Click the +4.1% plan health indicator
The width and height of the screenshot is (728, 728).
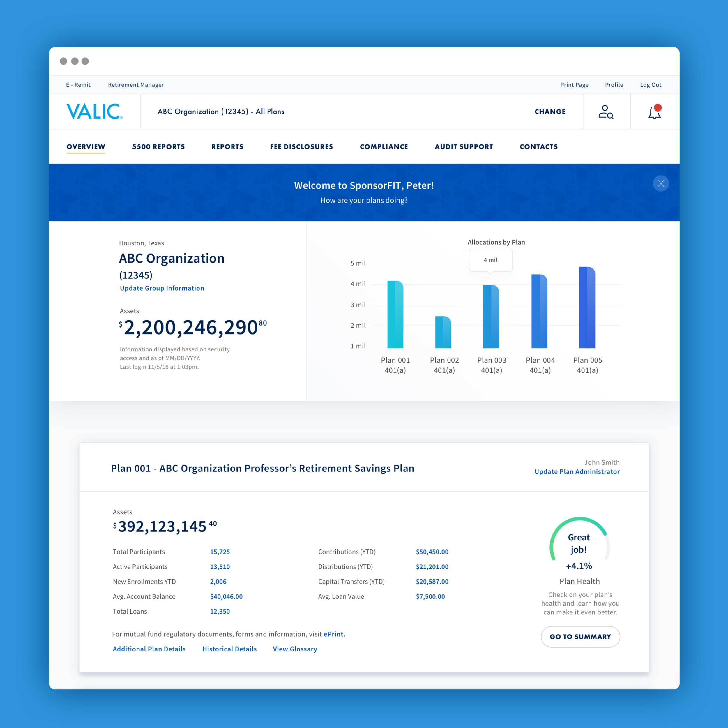pos(579,566)
